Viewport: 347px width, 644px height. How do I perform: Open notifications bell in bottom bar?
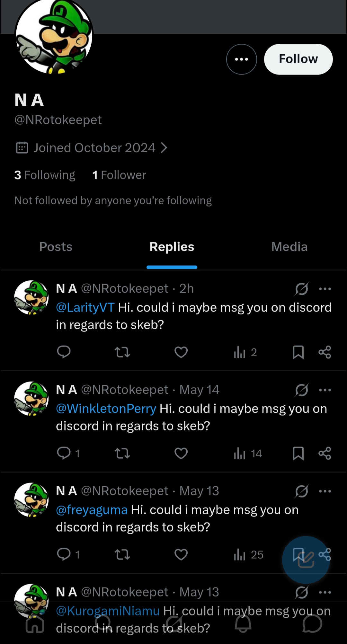point(243,624)
